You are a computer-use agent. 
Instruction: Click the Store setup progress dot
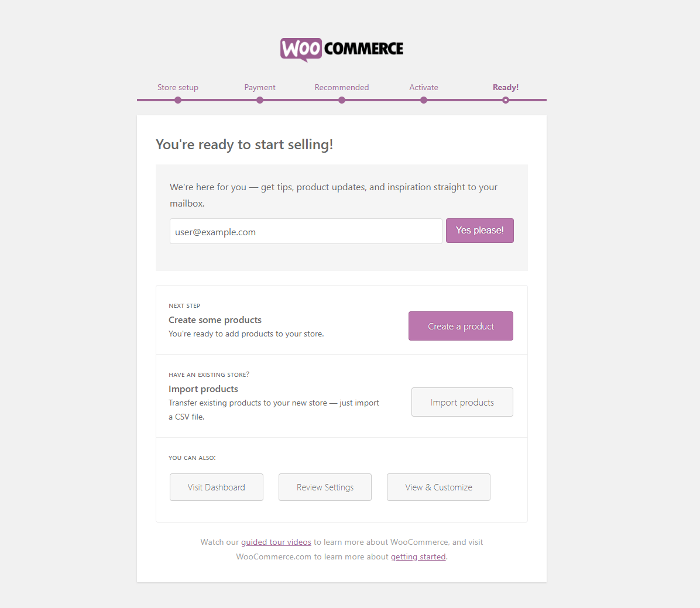click(178, 101)
